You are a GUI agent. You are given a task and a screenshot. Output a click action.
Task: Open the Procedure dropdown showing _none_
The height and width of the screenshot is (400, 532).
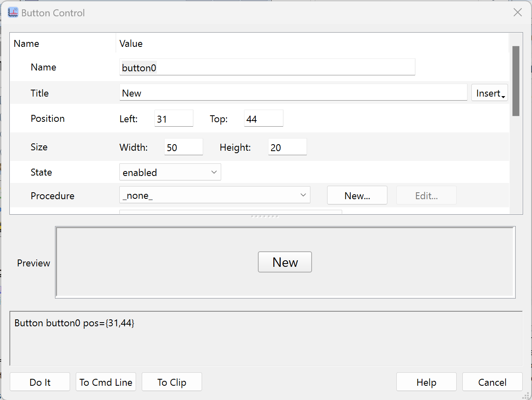point(215,196)
